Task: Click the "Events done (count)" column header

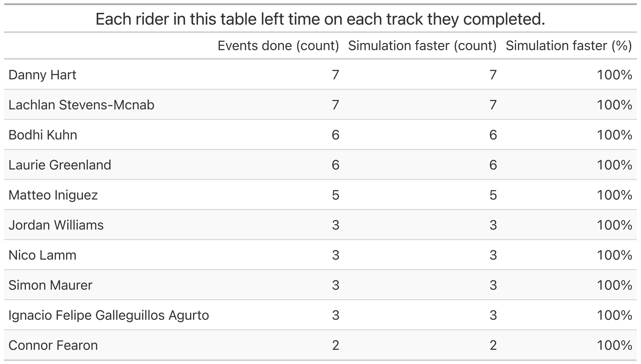Action: tap(278, 46)
